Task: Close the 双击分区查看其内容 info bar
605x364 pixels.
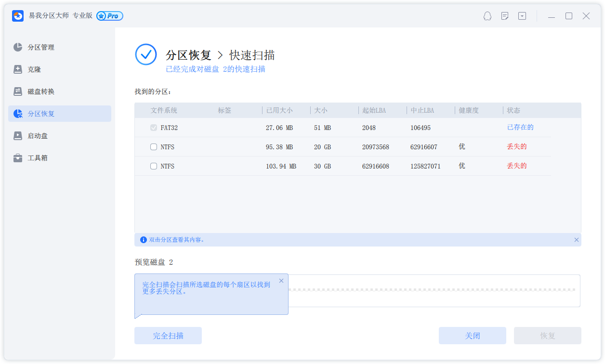Action: pos(577,240)
